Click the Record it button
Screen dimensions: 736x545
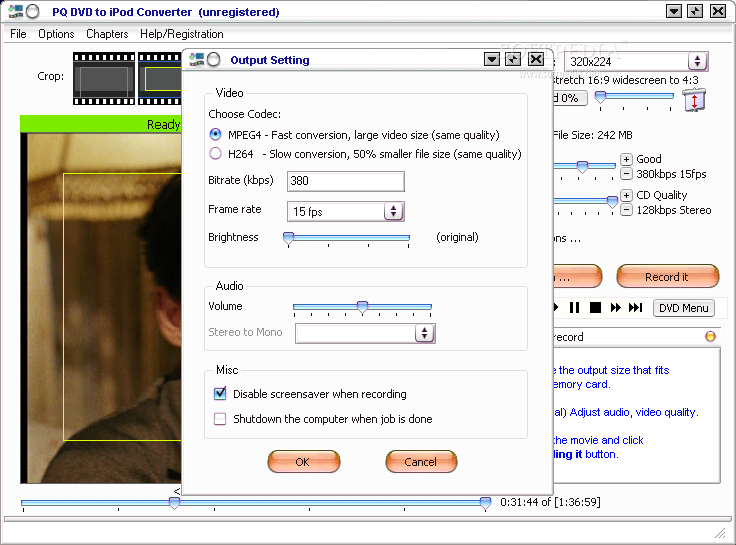click(x=667, y=276)
